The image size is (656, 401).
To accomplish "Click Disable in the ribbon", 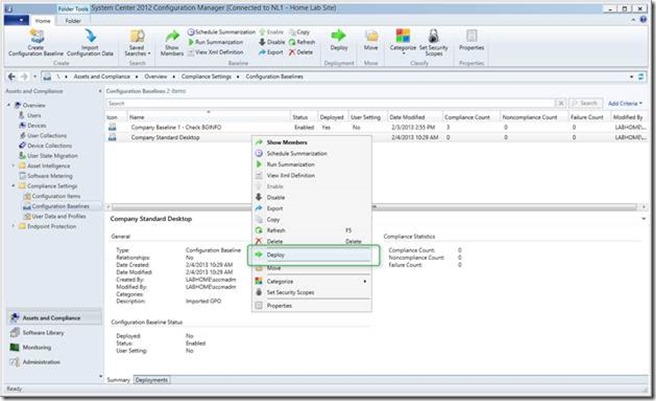I will click(x=272, y=42).
